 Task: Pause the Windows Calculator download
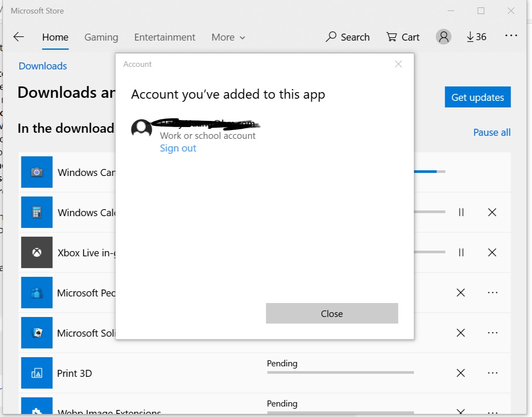point(461,212)
